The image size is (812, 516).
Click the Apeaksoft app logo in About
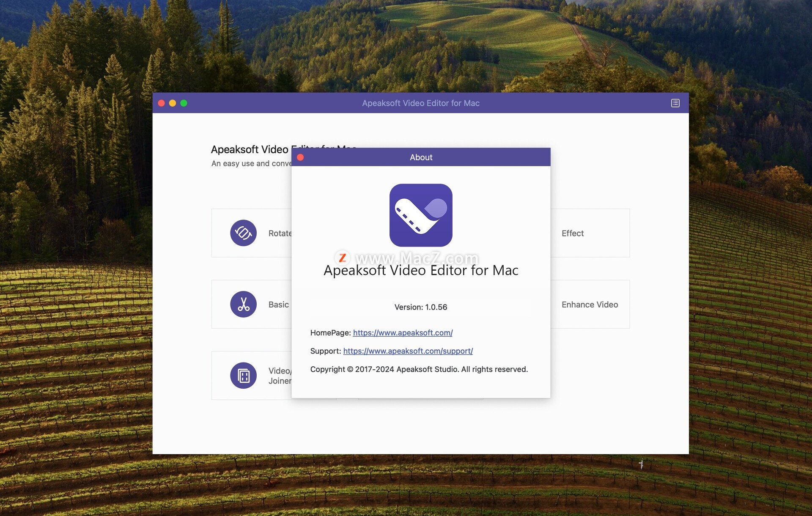[x=420, y=215]
